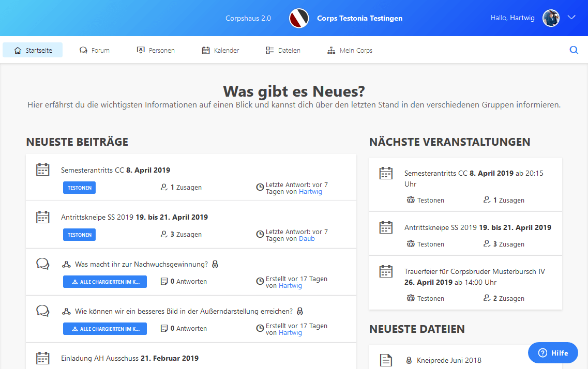Click document icon of Kneiprede Juni 2018
This screenshot has height=369, width=588.
[x=386, y=360]
